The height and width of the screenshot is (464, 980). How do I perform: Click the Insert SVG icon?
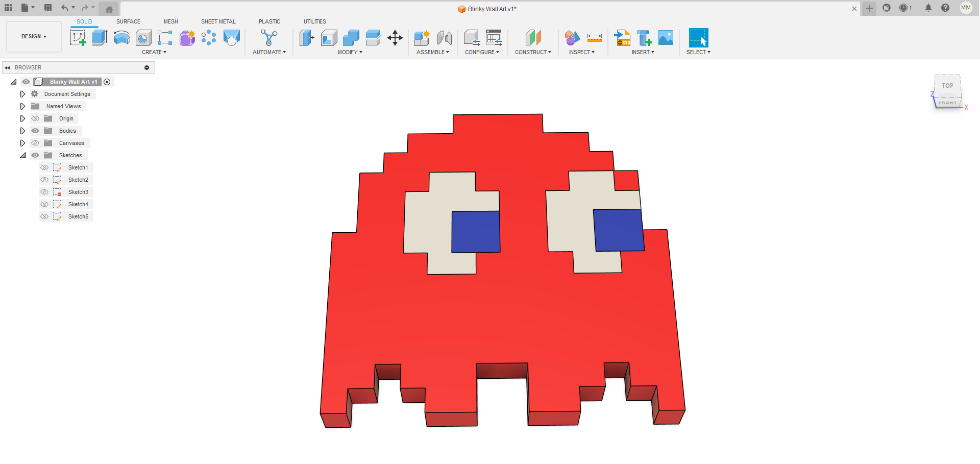pos(622,38)
